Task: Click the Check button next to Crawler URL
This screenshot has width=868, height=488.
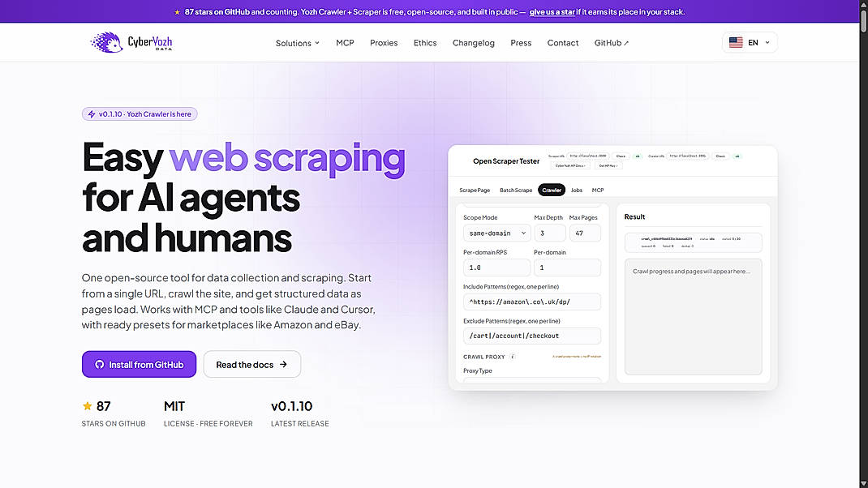Action: pos(720,156)
